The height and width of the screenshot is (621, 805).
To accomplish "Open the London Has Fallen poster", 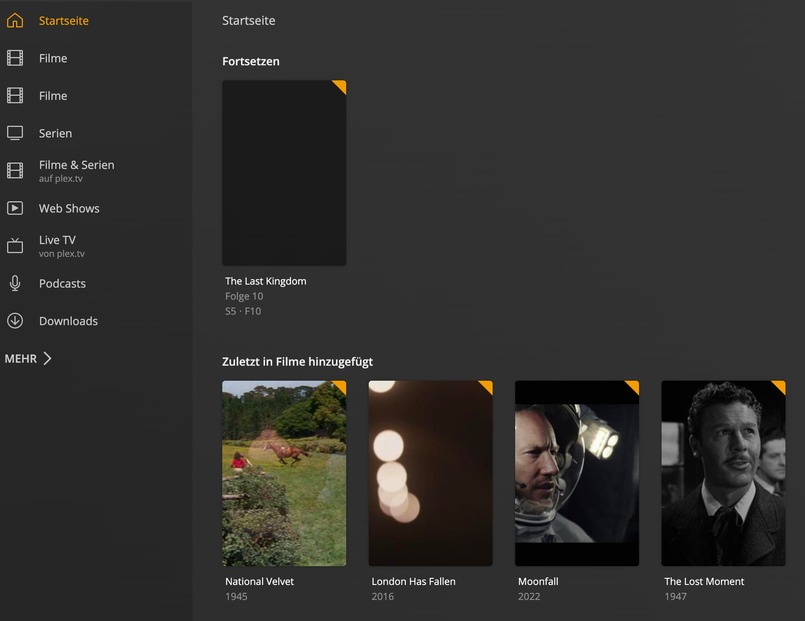I will [430, 473].
